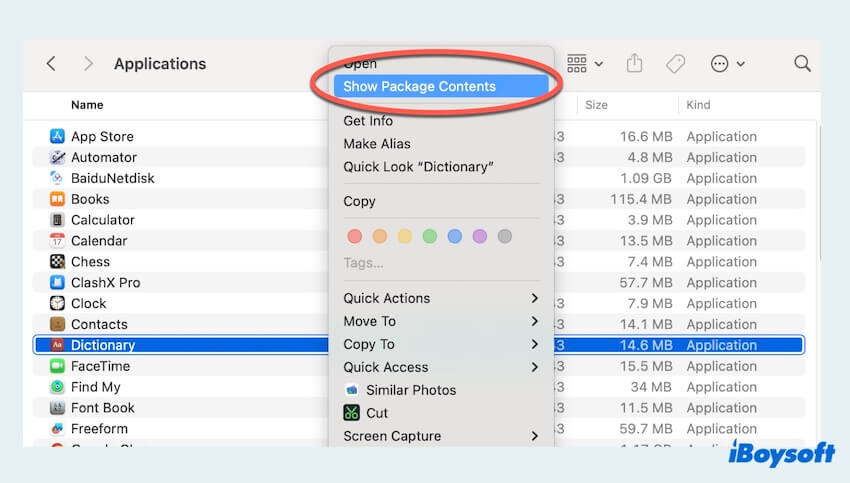Apply the gray tag color
Viewport: 850px width, 483px height.
(x=505, y=236)
